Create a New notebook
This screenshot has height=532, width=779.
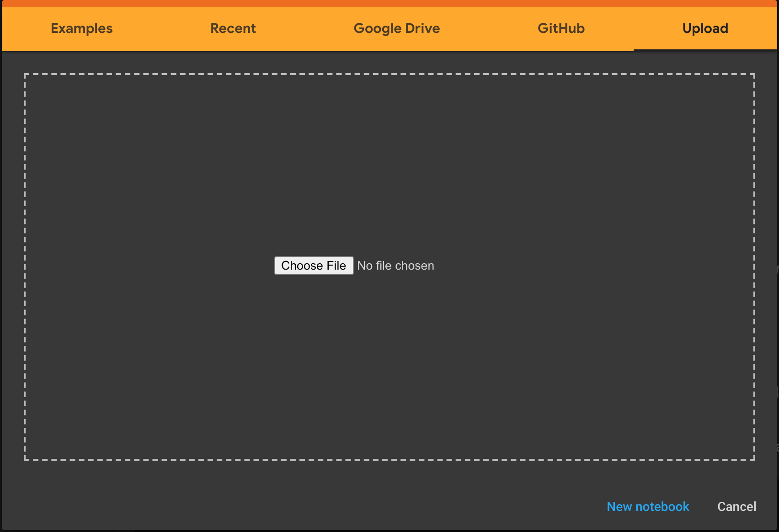[x=648, y=506]
